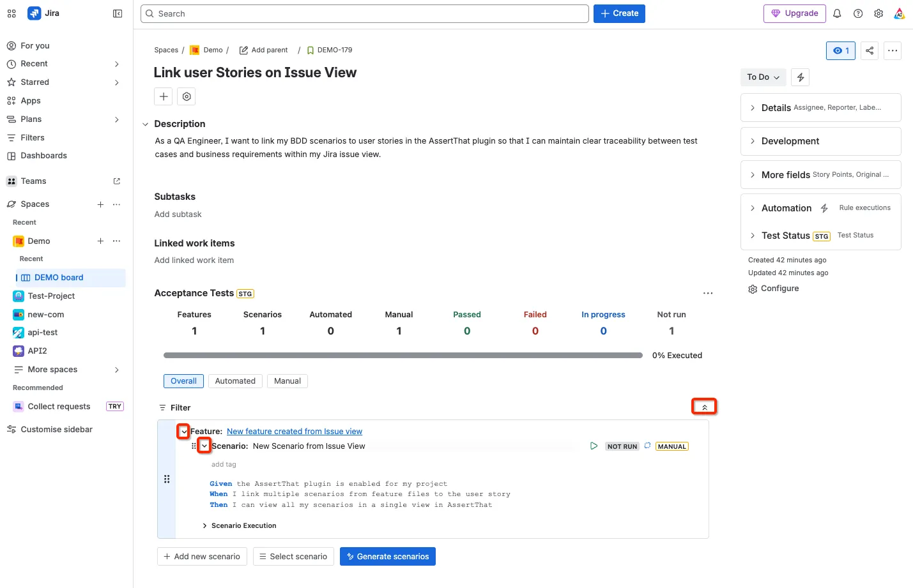
Task: Click the Create button
Action: tap(619, 13)
